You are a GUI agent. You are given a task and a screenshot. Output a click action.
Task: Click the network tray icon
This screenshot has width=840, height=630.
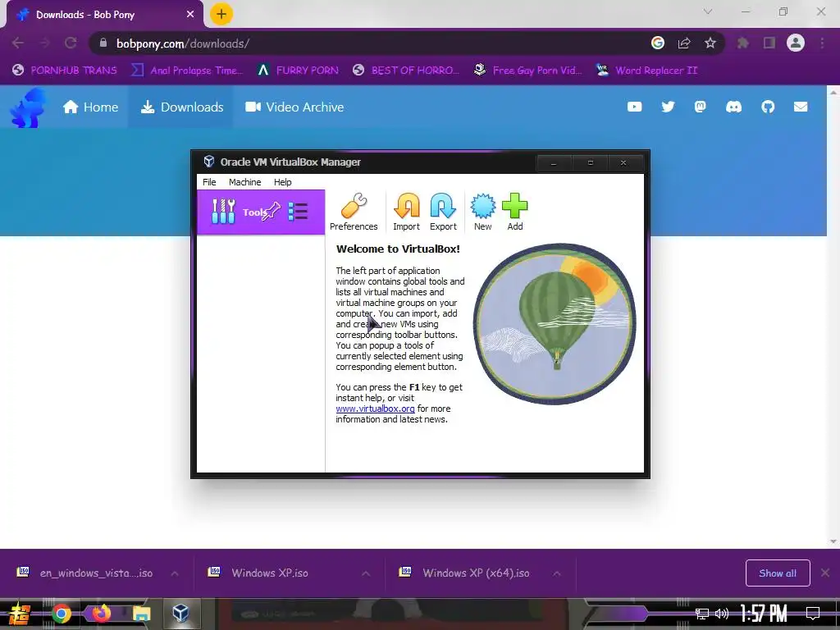(x=702, y=614)
